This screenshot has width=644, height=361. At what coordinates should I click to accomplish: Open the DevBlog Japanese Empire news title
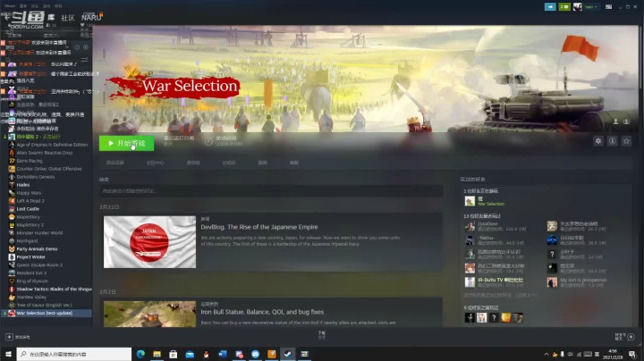pyautogui.click(x=259, y=227)
